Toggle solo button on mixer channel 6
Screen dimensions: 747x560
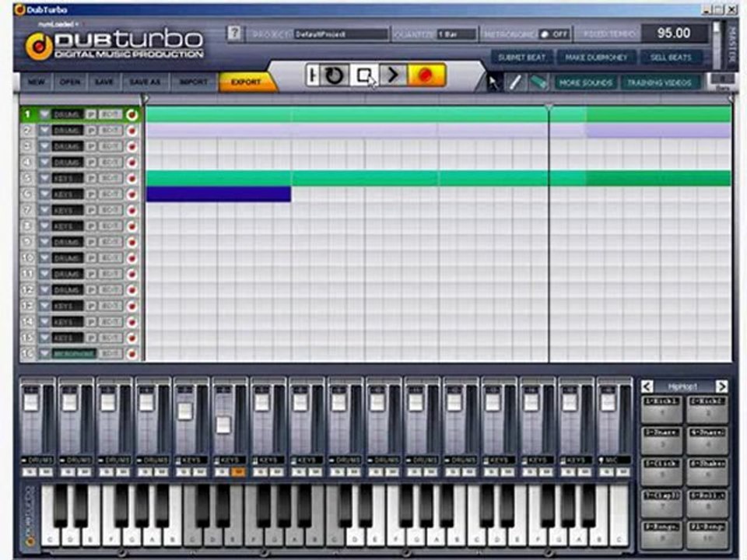[223, 472]
